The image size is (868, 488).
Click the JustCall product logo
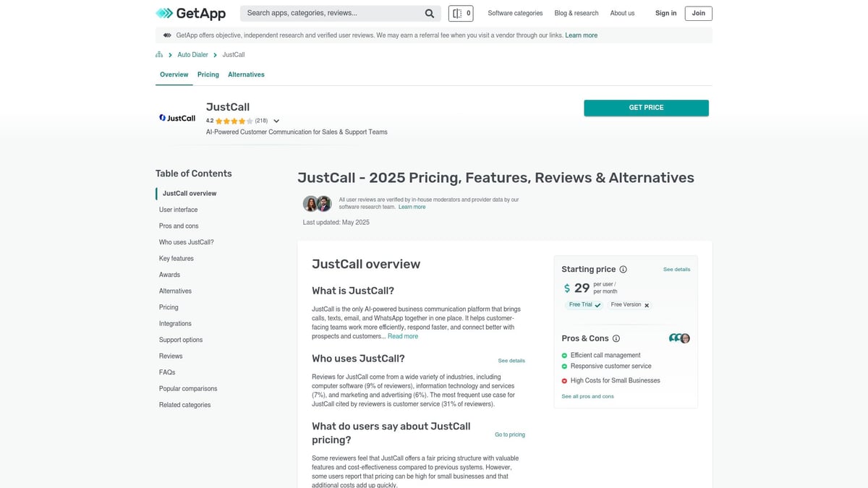(x=177, y=118)
